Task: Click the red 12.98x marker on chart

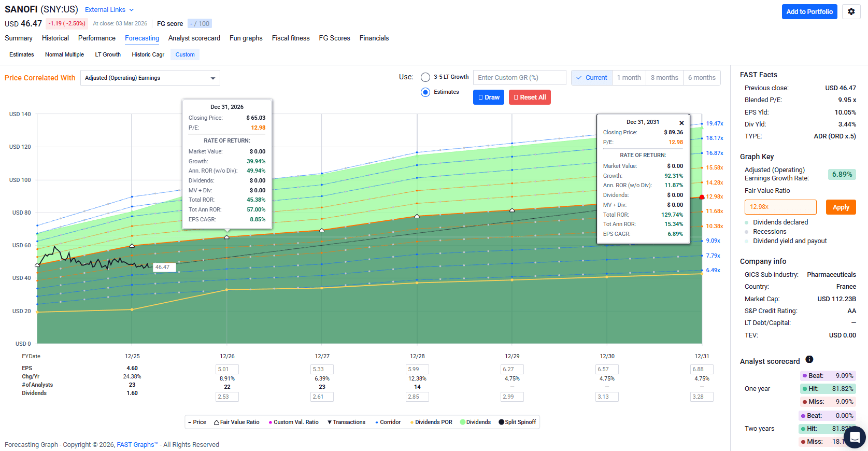Action: pos(702,197)
